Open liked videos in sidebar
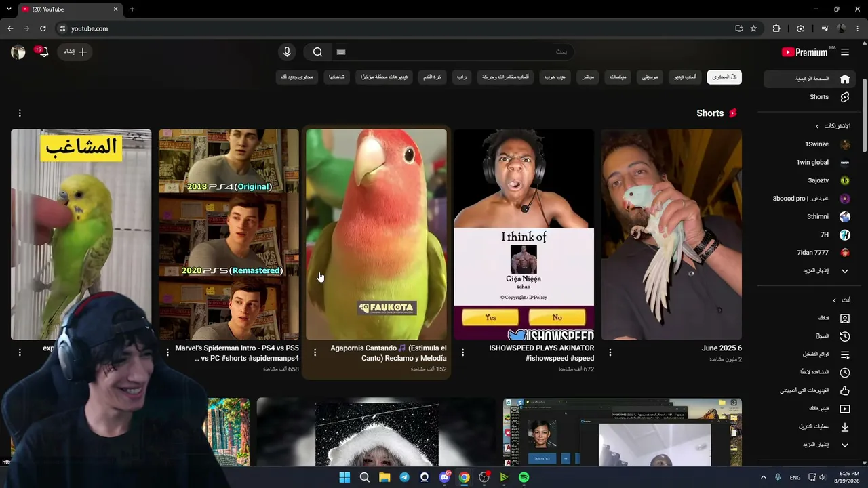Viewport: 868px width, 488px height. pyautogui.click(x=810, y=390)
